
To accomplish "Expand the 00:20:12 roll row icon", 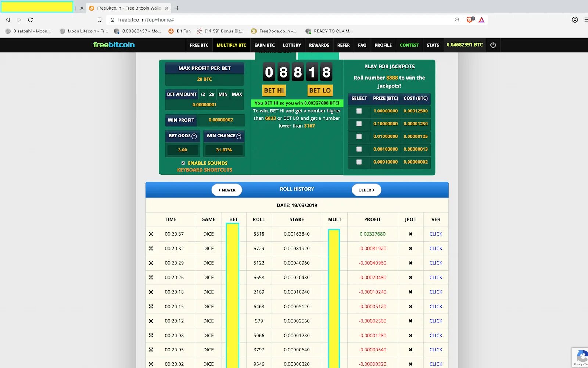I will pyautogui.click(x=151, y=321).
